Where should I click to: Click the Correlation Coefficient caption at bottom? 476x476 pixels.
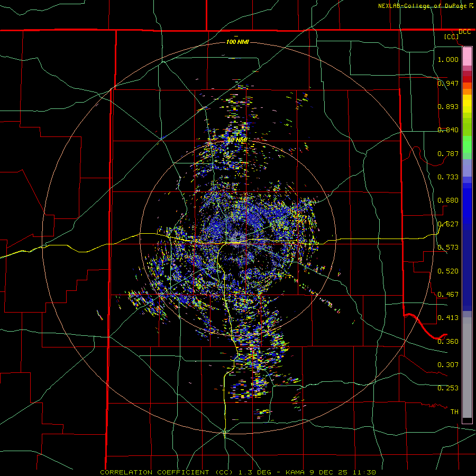click(238, 472)
